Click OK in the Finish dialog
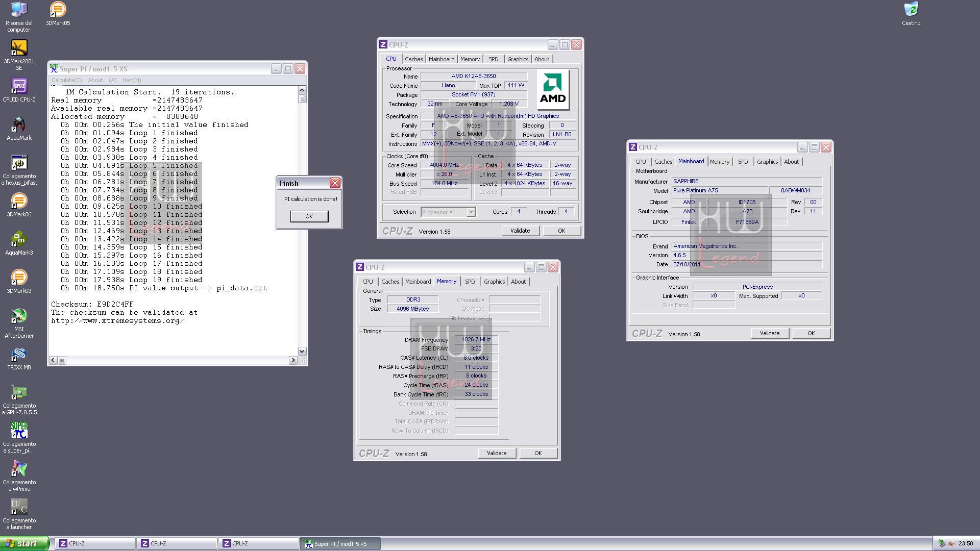The height and width of the screenshot is (551, 980). coord(309,216)
